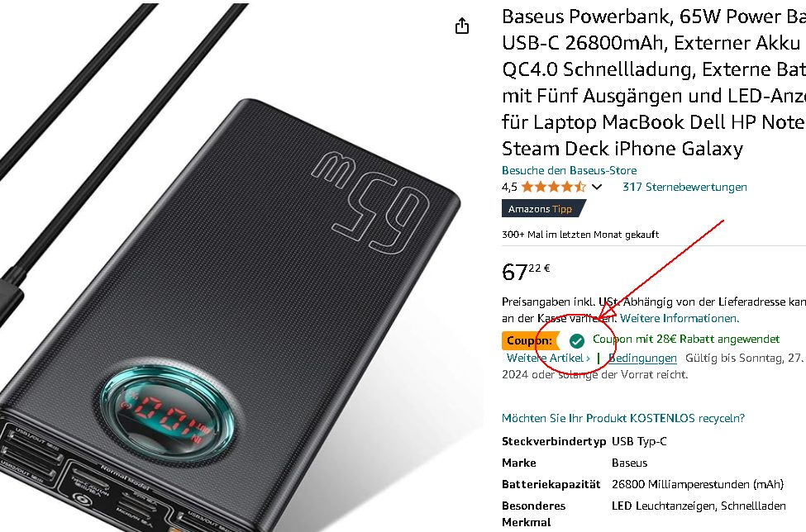
Task: Open the Baseus-Store link
Action: coord(569,170)
